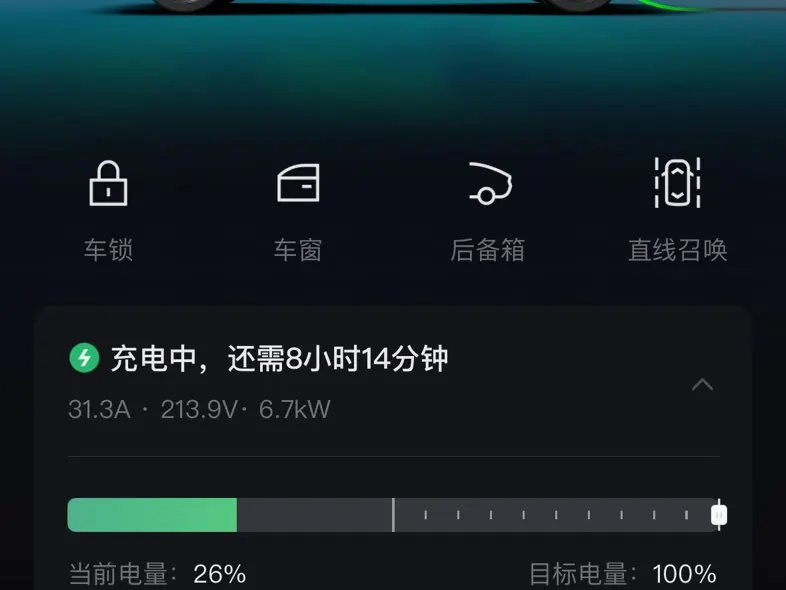Screen dimensions: 786x590
Task: Tap the 31.3A · 213.9V · 6.7kW details line
Action: pos(200,410)
